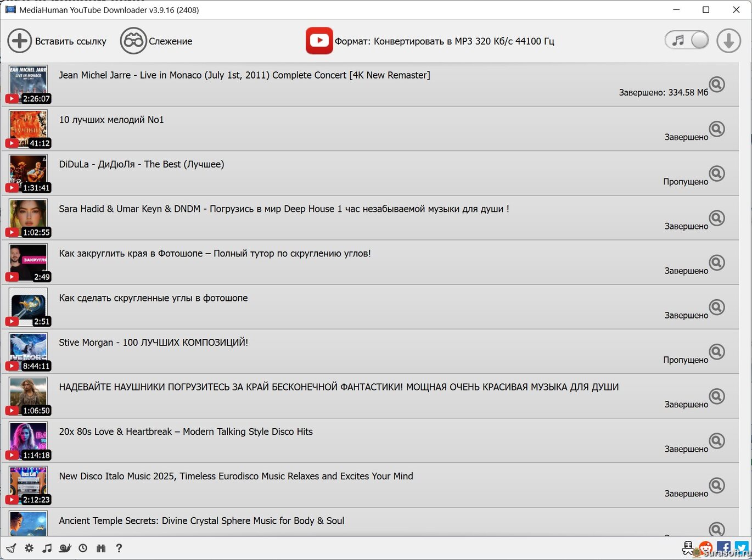This screenshot has width=752, height=560.
Task: Toggle the music note auto-download switch
Action: click(687, 40)
